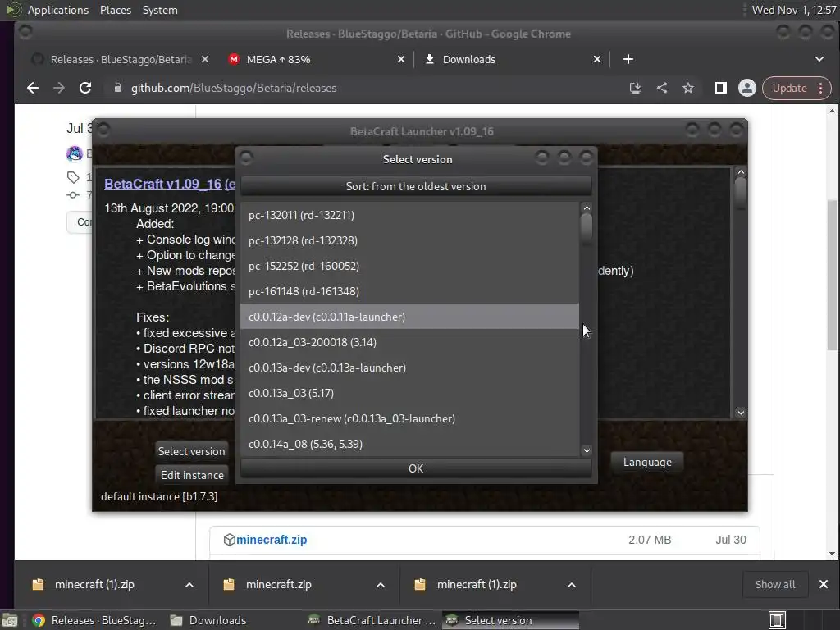Select version pc-152252 (rd-160052)

409,266
